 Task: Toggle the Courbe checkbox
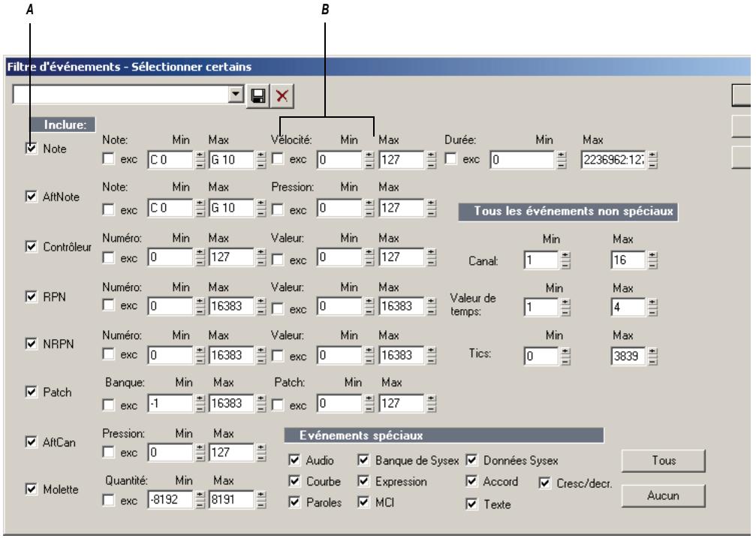tap(294, 481)
